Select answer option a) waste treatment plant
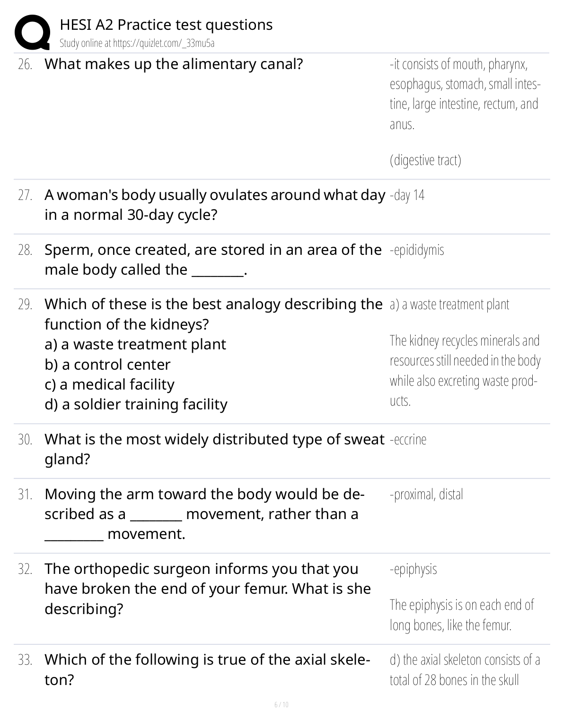 coord(135,344)
